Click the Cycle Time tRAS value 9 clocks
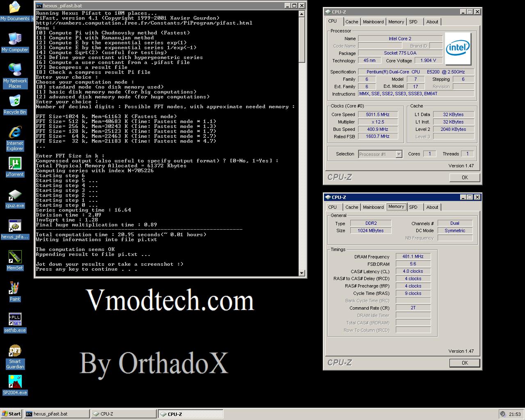The height and width of the screenshot is (420, 525). pos(413,293)
